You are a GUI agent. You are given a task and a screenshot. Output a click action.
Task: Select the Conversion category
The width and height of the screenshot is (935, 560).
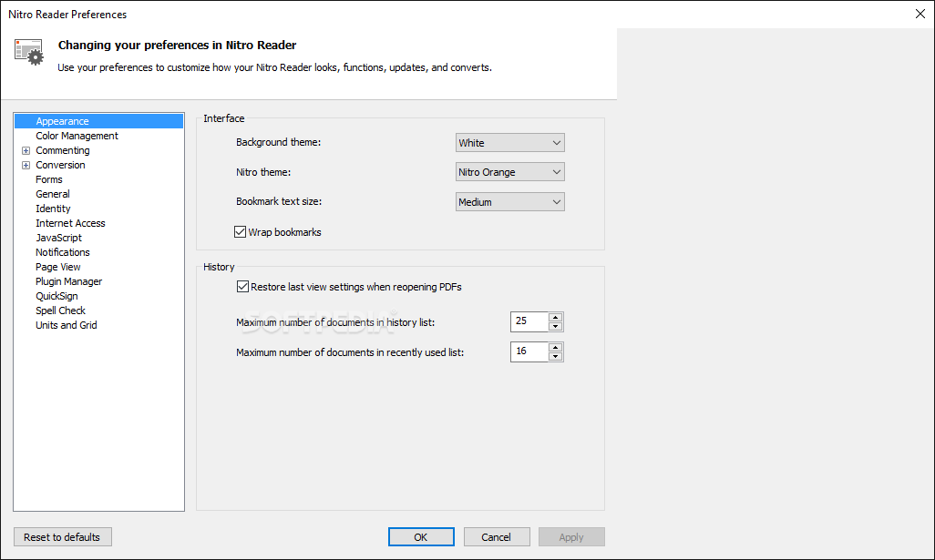click(x=60, y=165)
